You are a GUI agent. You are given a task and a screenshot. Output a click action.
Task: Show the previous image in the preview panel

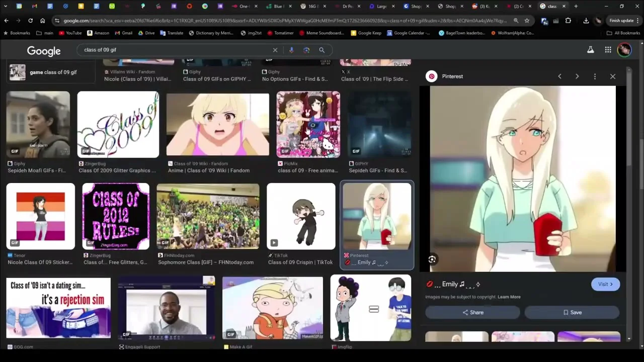(x=559, y=76)
